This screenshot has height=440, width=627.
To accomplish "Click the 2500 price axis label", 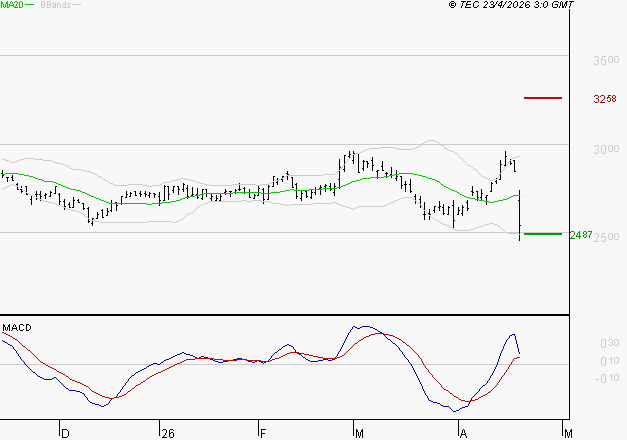I will point(607,237).
